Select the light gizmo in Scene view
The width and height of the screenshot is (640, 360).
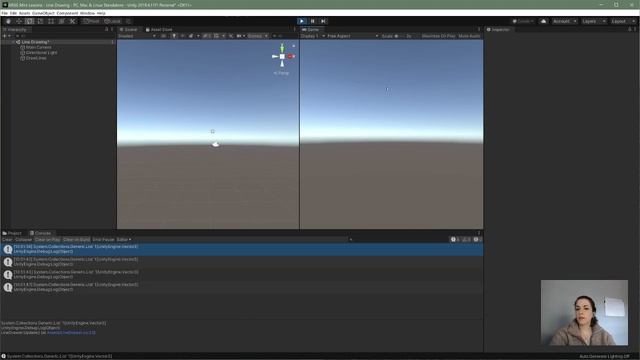[x=213, y=131]
